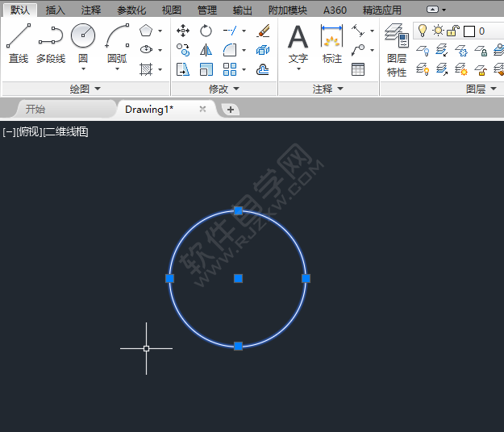This screenshot has height=432, width=504.
Task: Click the Turn All Layers On icon
Action: point(423,69)
